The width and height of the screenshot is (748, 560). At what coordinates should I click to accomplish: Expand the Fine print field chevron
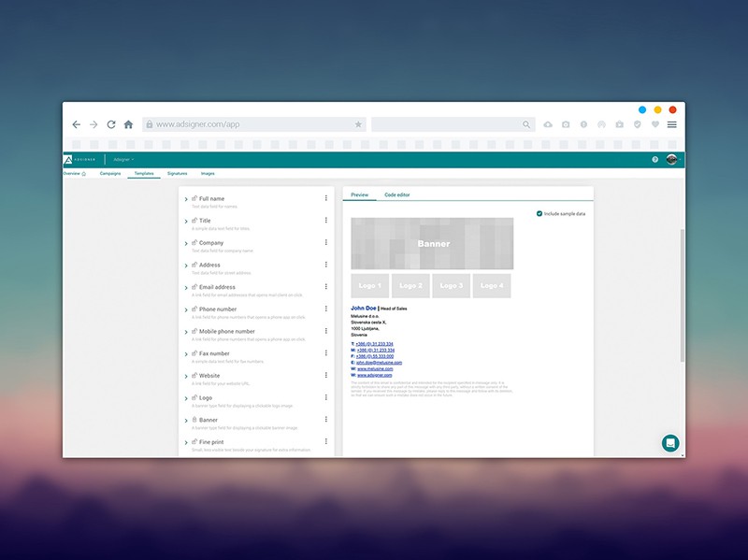point(186,442)
